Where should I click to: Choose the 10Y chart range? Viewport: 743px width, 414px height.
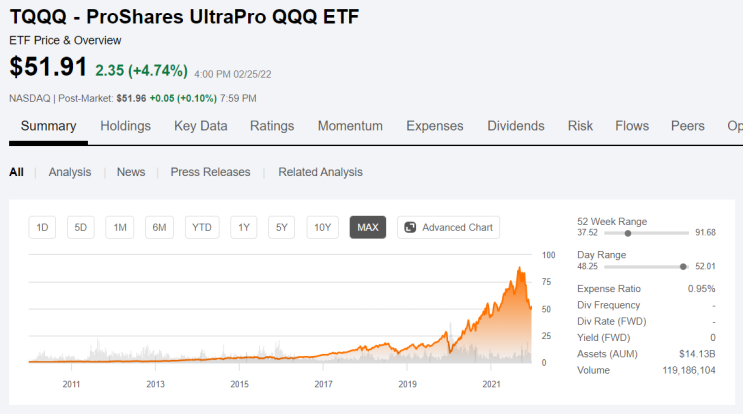click(323, 227)
